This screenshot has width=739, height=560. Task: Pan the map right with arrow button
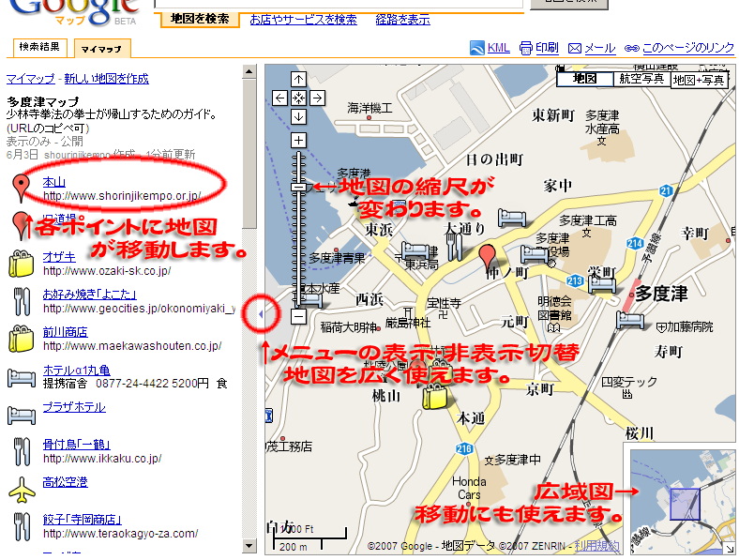click(317, 98)
